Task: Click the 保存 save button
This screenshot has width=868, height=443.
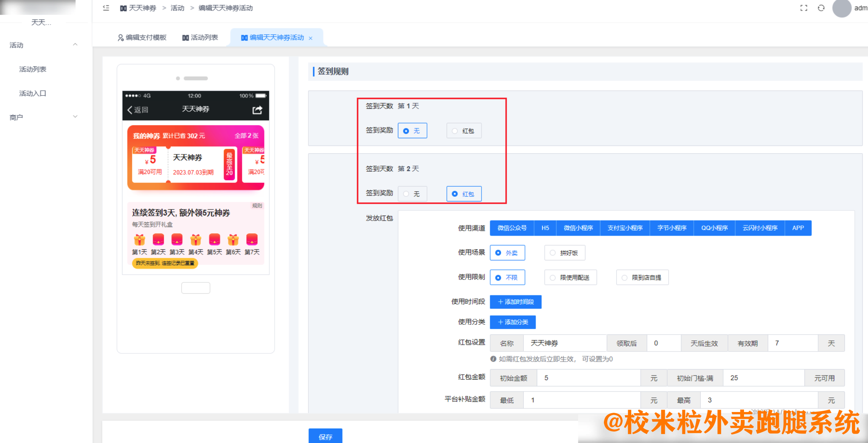Action: point(325,437)
